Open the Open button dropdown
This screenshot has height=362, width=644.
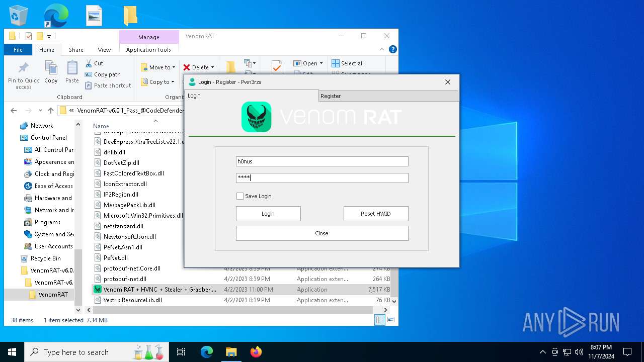308,63
